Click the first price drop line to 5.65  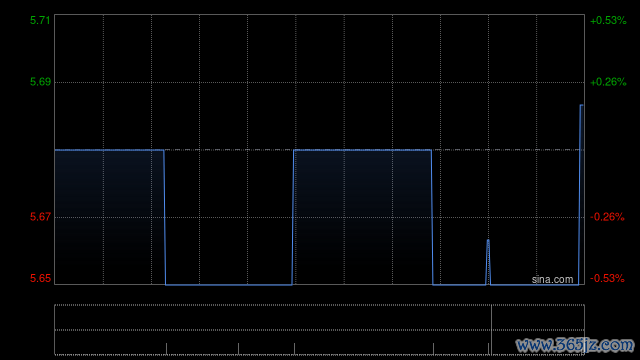165,217
